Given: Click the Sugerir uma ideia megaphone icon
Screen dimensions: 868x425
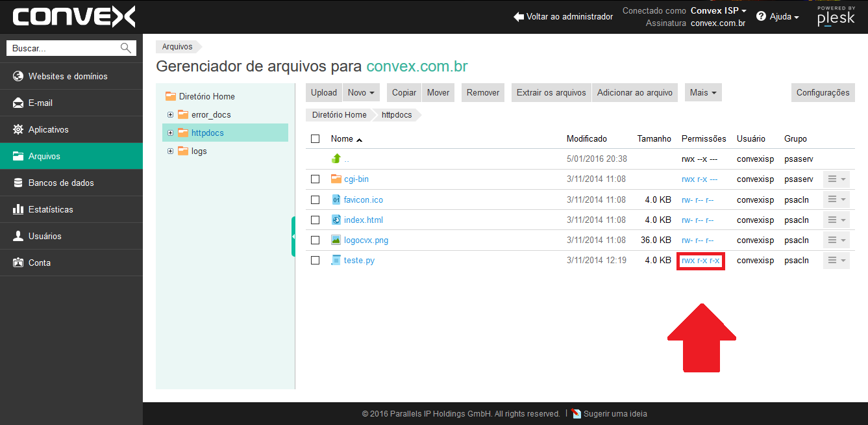Looking at the screenshot, I should pyautogui.click(x=577, y=413).
